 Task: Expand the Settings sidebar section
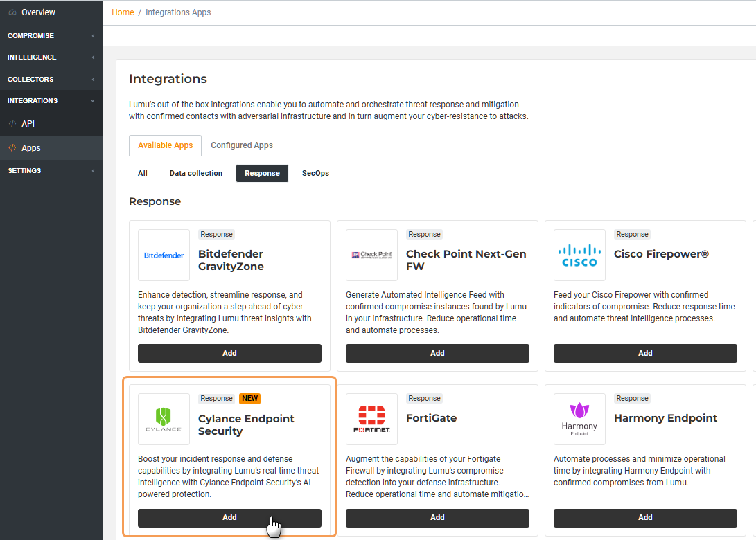tap(51, 171)
